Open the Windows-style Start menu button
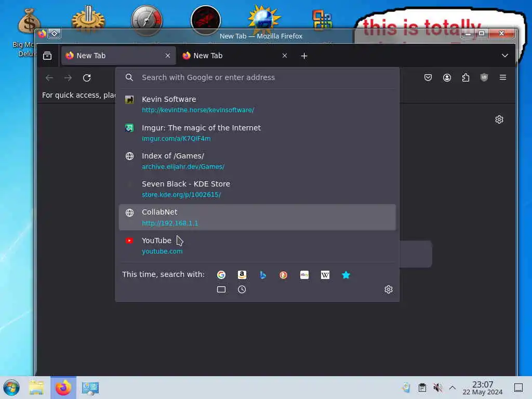This screenshot has height=399, width=532. click(11, 388)
